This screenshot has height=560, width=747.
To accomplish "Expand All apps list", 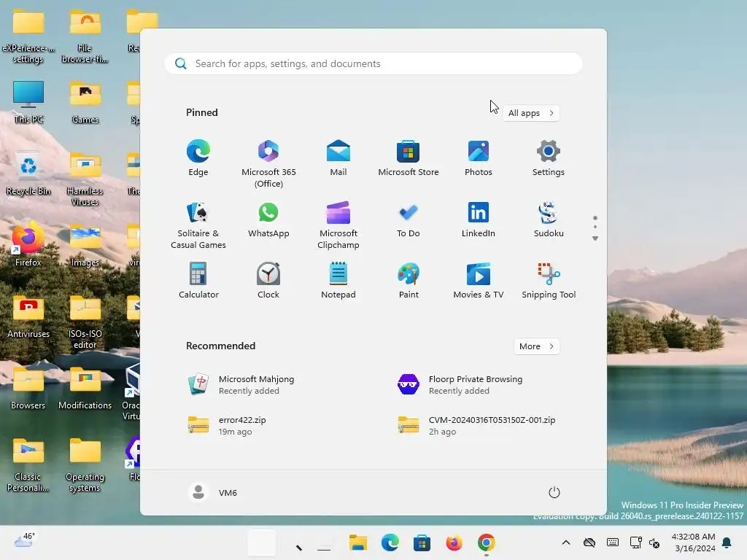I will (x=531, y=113).
